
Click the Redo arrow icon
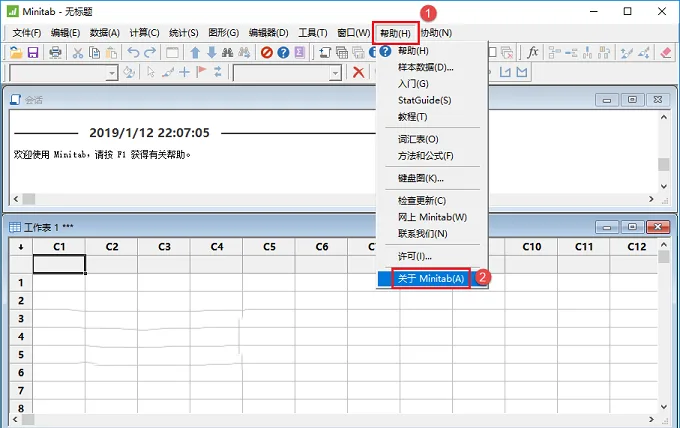(x=150, y=53)
